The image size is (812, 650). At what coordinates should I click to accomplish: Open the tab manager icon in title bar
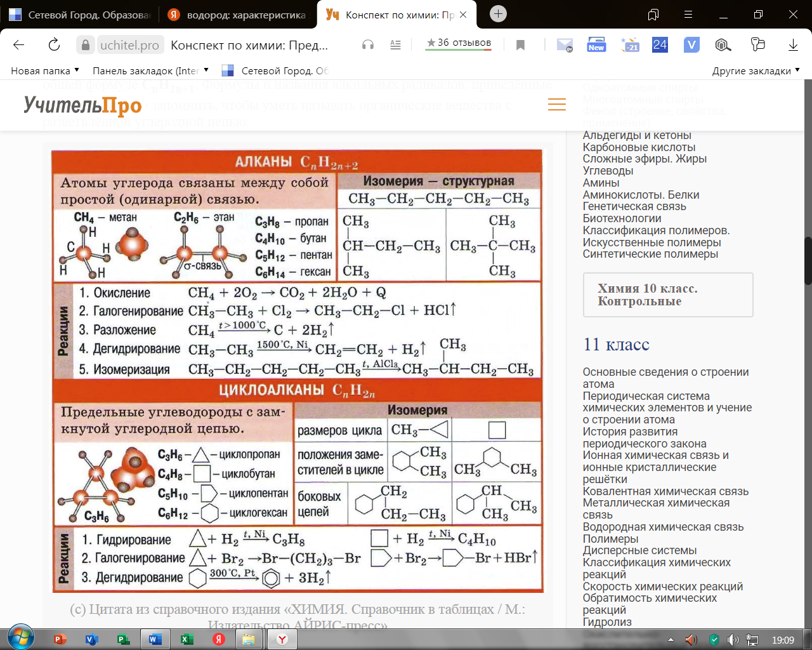point(653,14)
